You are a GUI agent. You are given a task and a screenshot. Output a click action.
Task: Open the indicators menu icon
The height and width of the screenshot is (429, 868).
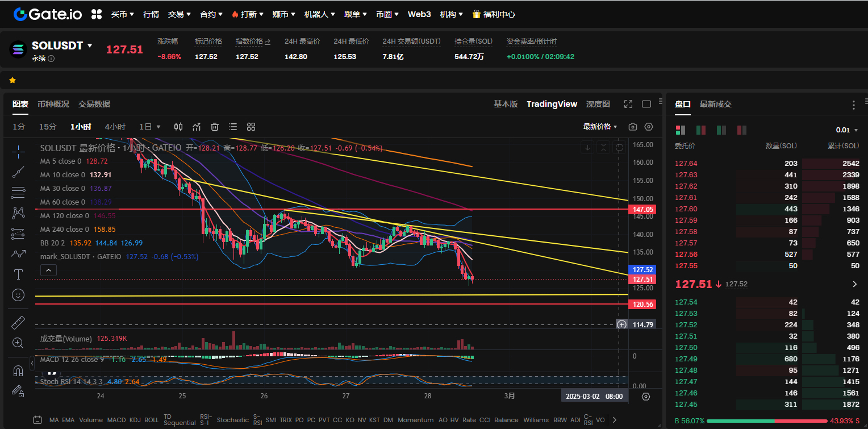197,127
